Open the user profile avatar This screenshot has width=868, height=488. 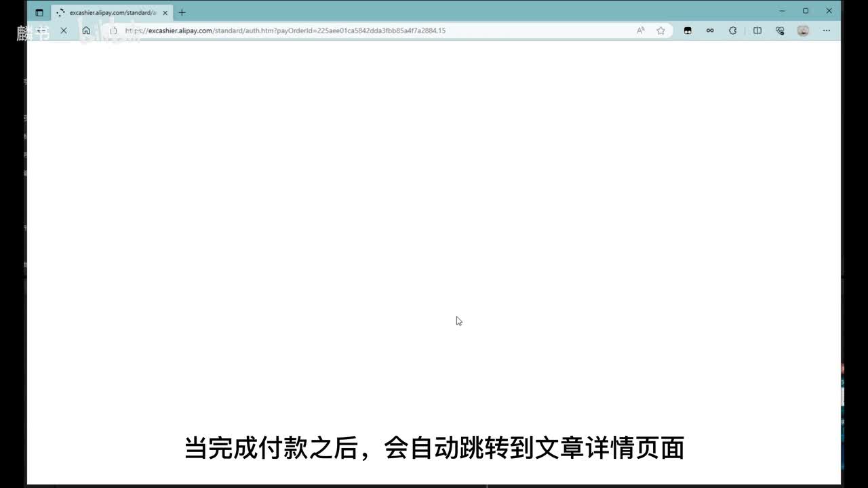803,30
